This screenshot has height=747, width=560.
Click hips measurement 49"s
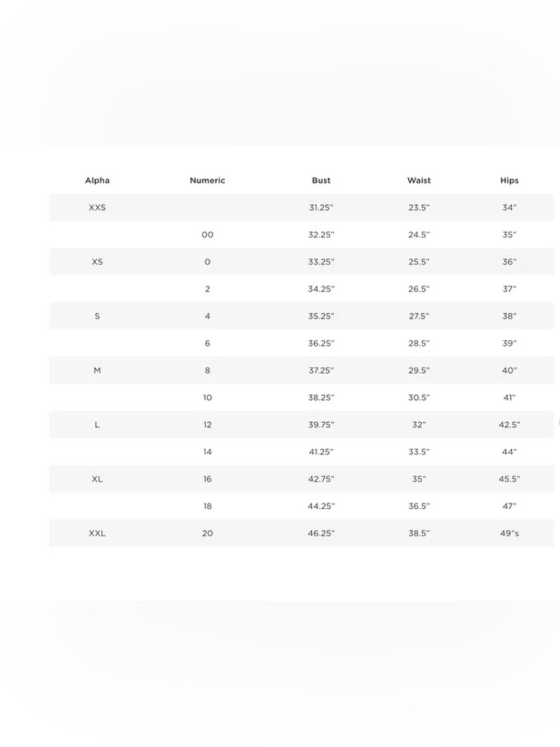(x=509, y=533)
